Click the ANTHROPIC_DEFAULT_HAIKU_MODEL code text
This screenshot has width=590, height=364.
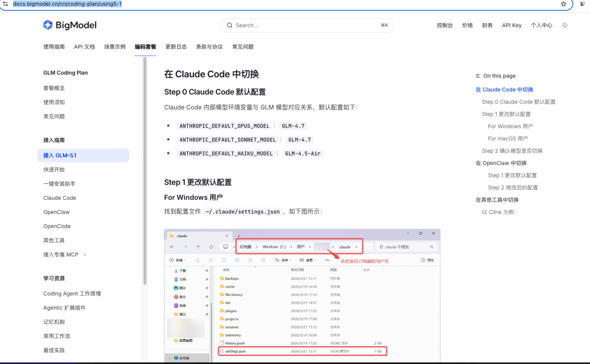click(226, 153)
